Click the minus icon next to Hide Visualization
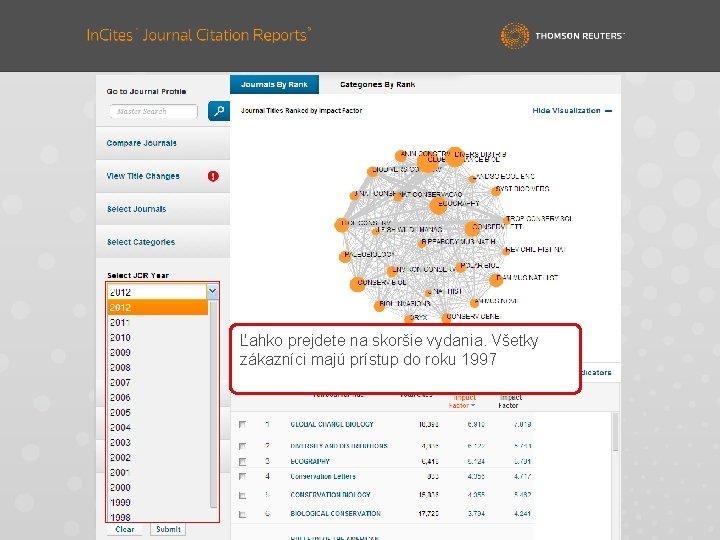Screen dimensions: 720x540 tap(608, 111)
